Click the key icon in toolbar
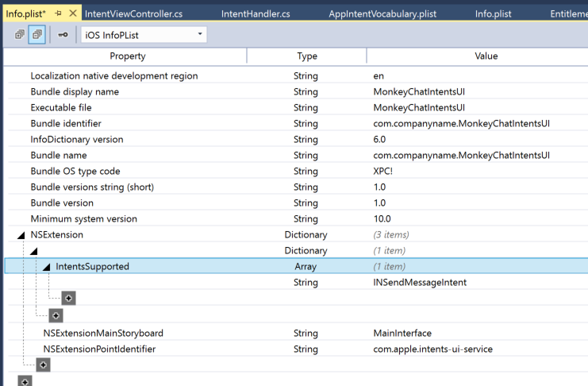The width and height of the screenshot is (588, 386). (x=63, y=35)
